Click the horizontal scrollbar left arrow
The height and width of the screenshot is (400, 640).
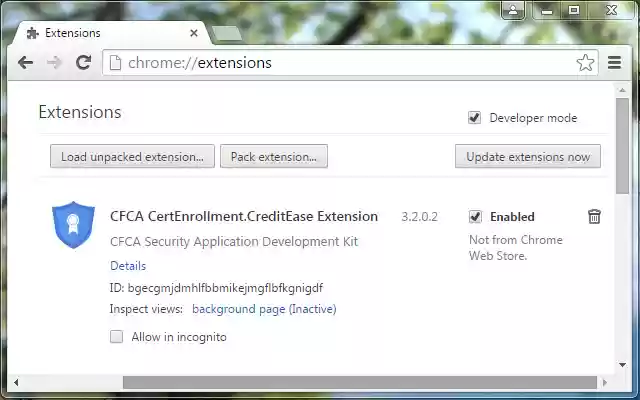(16, 382)
